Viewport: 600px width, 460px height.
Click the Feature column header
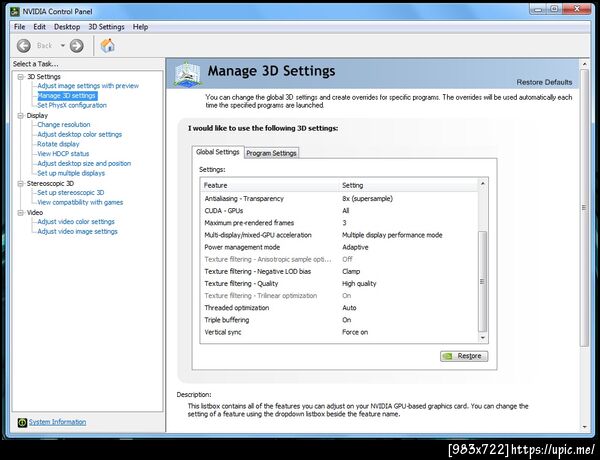click(x=270, y=185)
